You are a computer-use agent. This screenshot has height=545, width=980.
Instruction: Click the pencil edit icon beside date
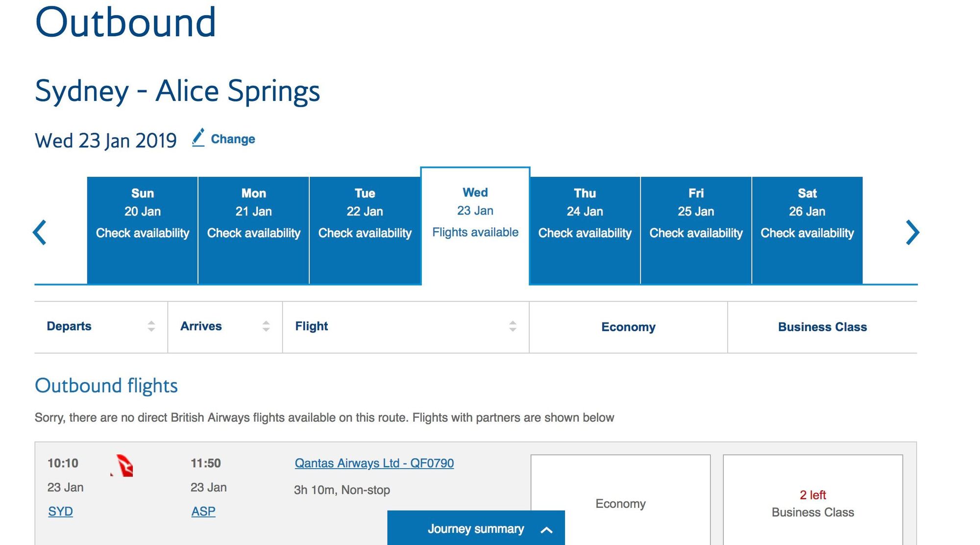(198, 138)
